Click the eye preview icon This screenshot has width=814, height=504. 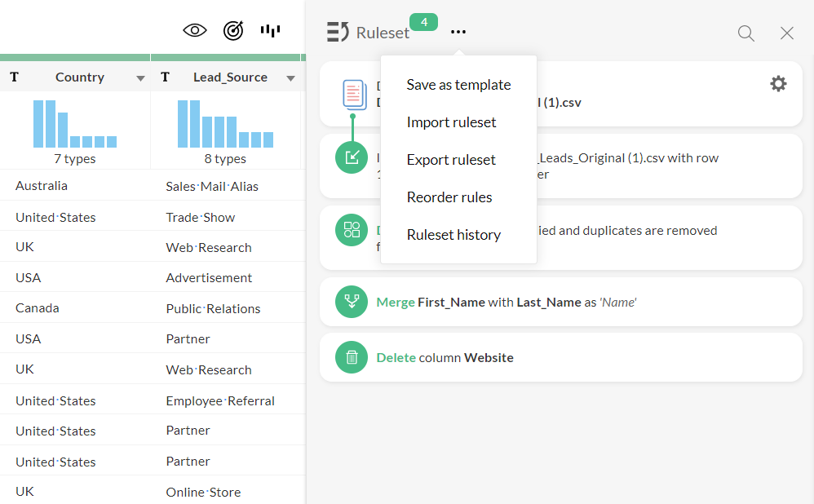(195, 31)
